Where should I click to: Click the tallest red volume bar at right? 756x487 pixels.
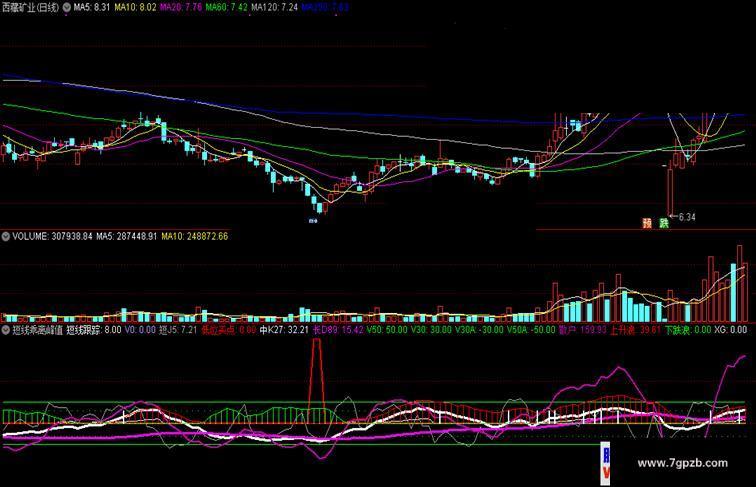[740, 284]
